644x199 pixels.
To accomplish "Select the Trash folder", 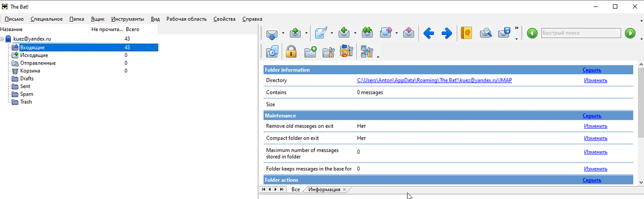I will 26,102.
